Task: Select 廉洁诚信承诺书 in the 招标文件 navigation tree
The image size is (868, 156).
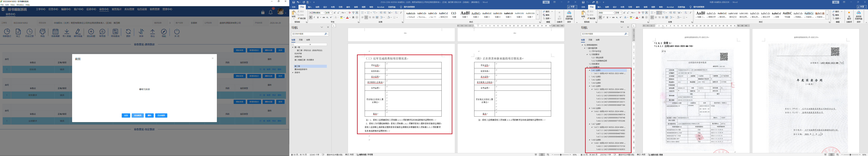Action: [x=301, y=69]
